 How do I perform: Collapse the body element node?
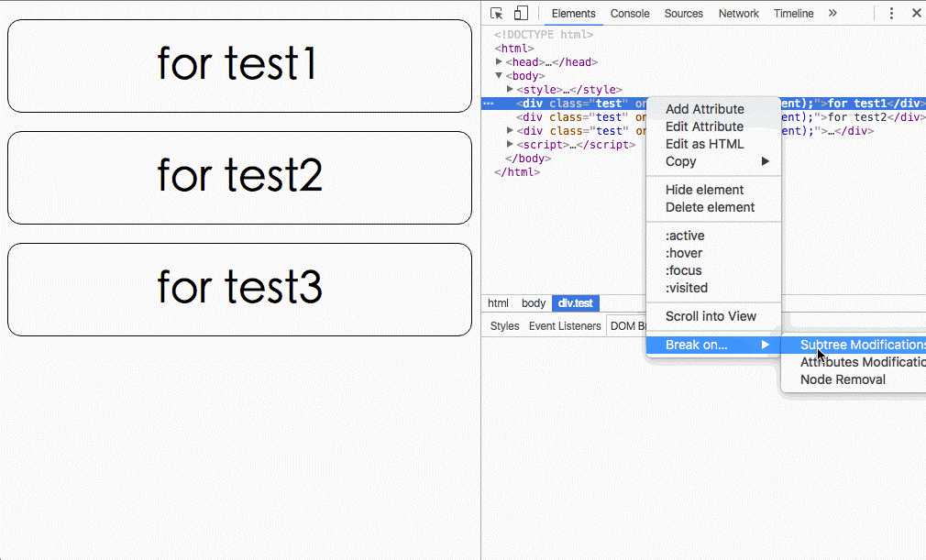[500, 76]
